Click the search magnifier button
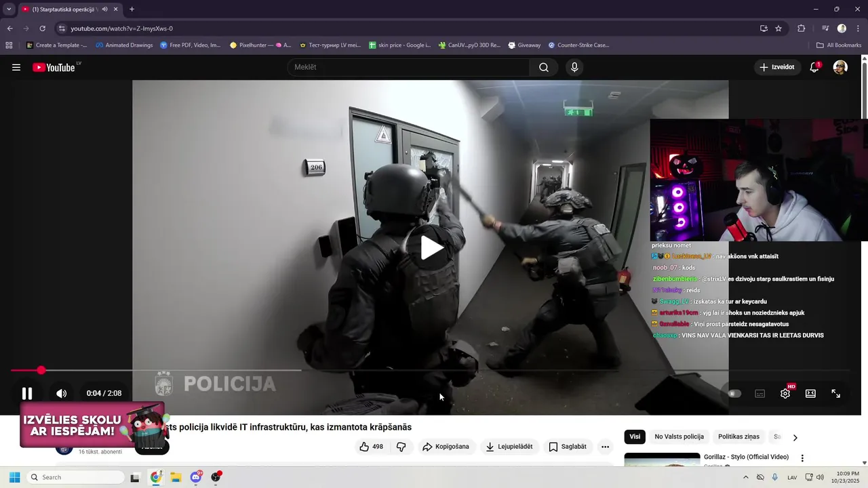Viewport: 868px width, 488px height. click(x=544, y=67)
